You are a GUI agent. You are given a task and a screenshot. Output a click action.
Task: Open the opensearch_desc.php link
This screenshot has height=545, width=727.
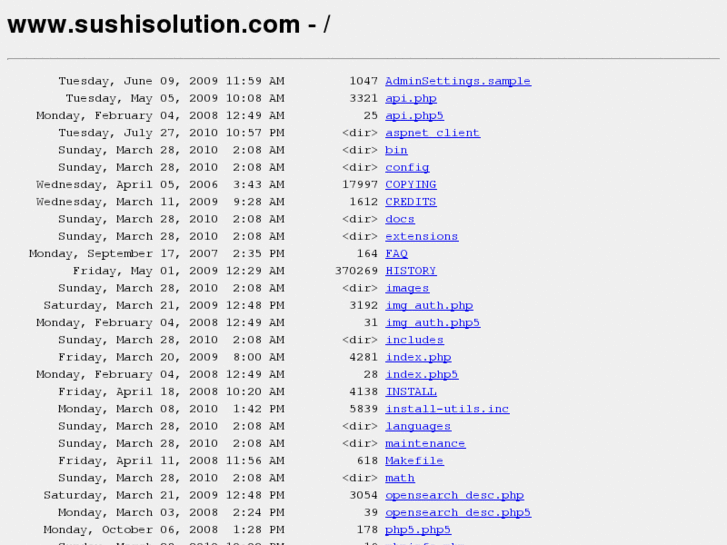[454, 495]
